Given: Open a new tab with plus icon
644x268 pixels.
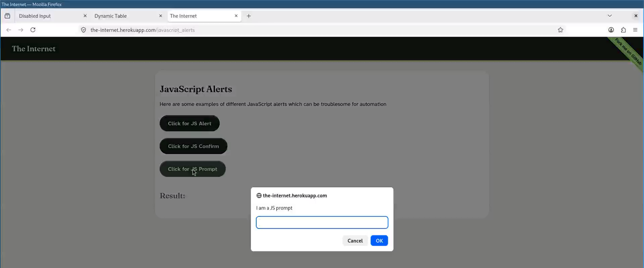Looking at the screenshot, I should 249,16.
